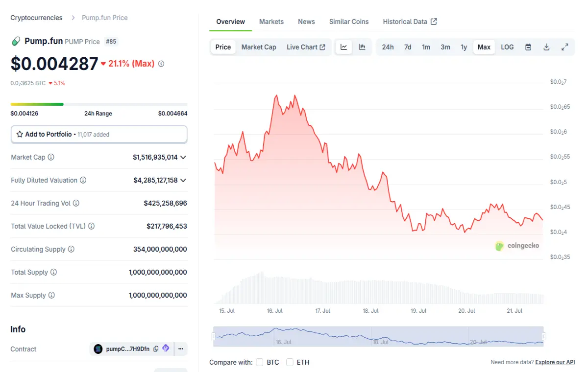This screenshot has width=588, height=372.
Task: Click Total Supply info icon
Action: click(x=53, y=272)
